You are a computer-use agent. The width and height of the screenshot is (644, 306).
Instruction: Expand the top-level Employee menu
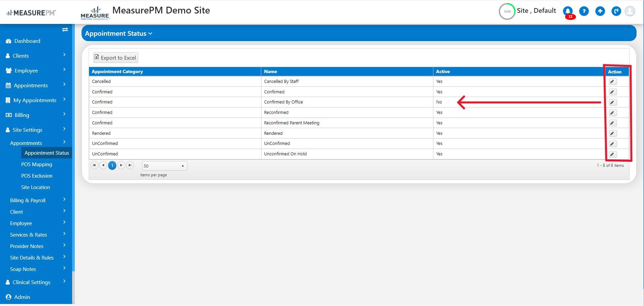[x=36, y=71]
